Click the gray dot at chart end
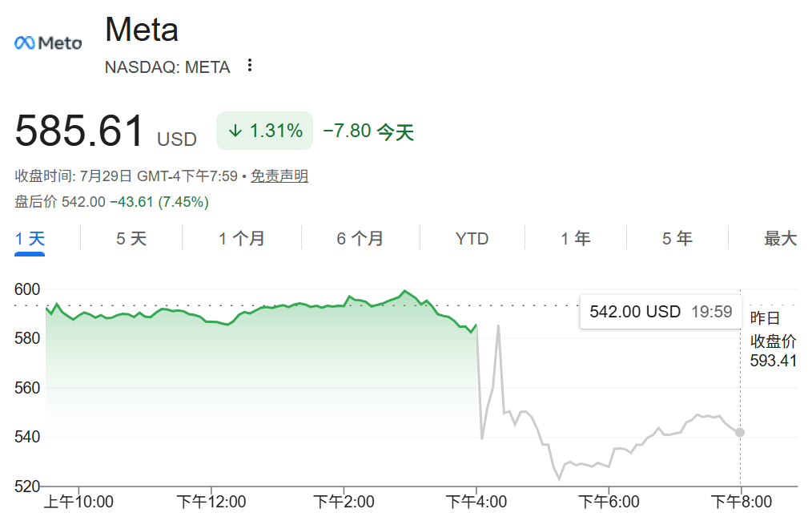Viewport: 812px width, 529px height. click(x=740, y=432)
